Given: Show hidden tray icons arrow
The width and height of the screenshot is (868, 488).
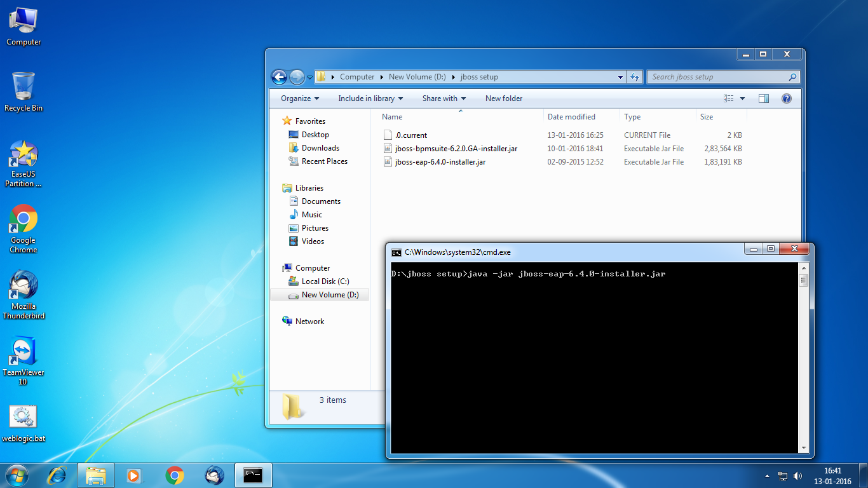Looking at the screenshot, I should pyautogui.click(x=768, y=475).
